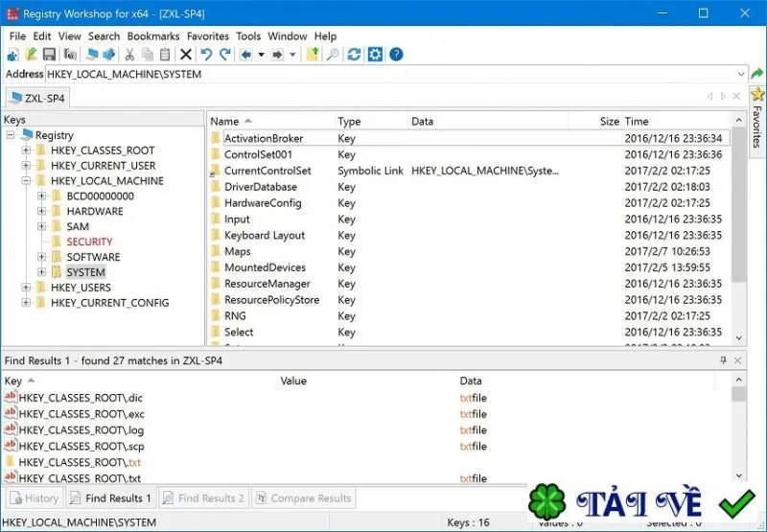Open the Bookmarks menu
Image resolution: width=767 pixels, height=532 pixels.
[153, 36]
